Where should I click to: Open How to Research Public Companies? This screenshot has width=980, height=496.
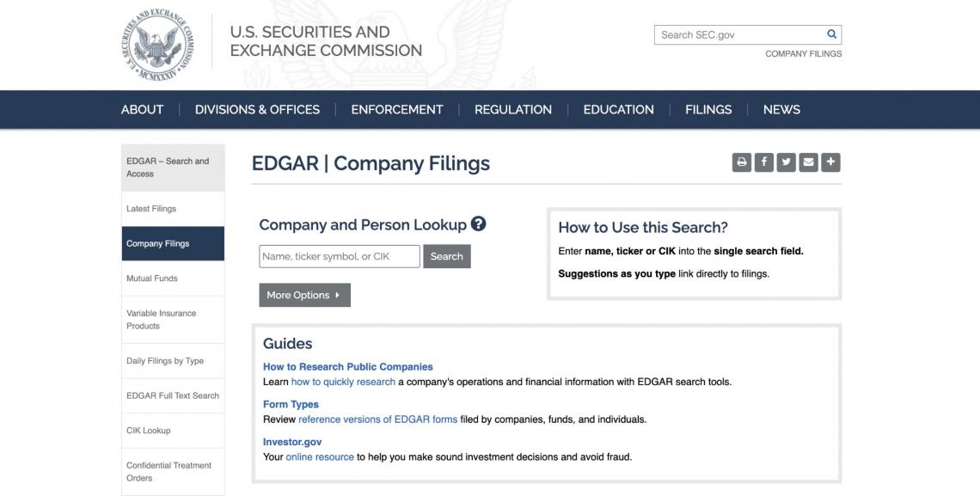tap(347, 366)
